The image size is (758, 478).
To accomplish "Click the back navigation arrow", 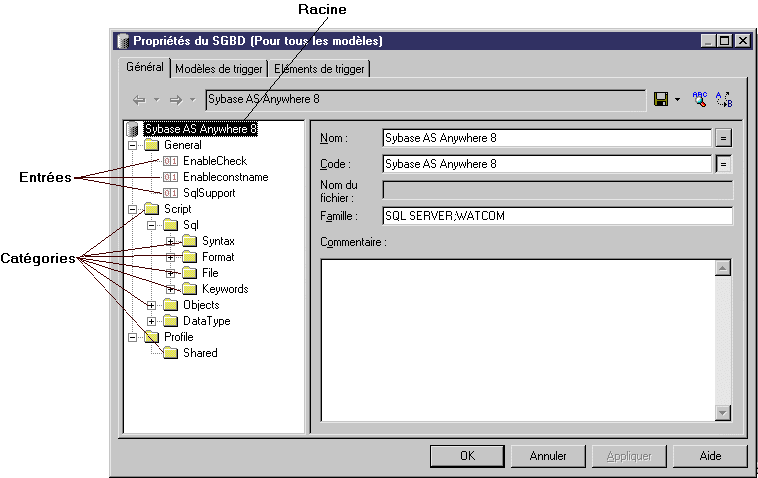I will (x=140, y=100).
